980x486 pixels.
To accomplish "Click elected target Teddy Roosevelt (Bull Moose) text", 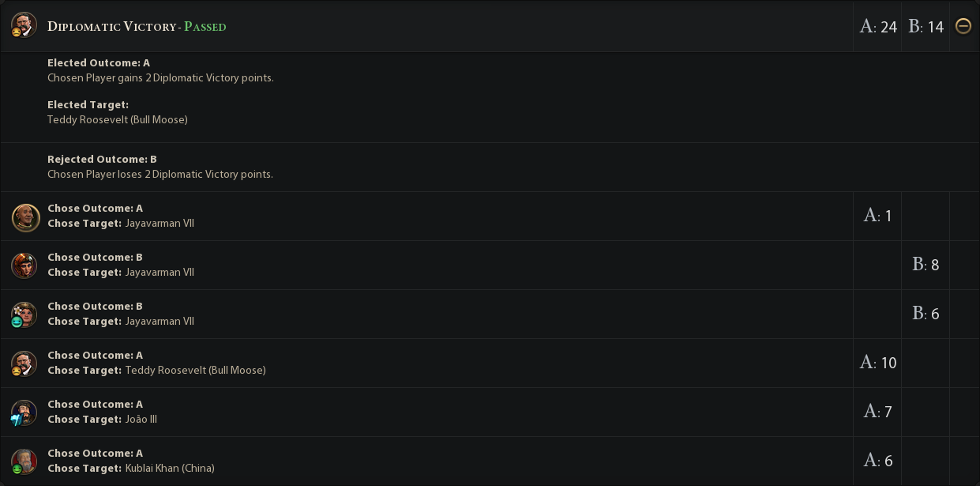I will click(x=118, y=120).
